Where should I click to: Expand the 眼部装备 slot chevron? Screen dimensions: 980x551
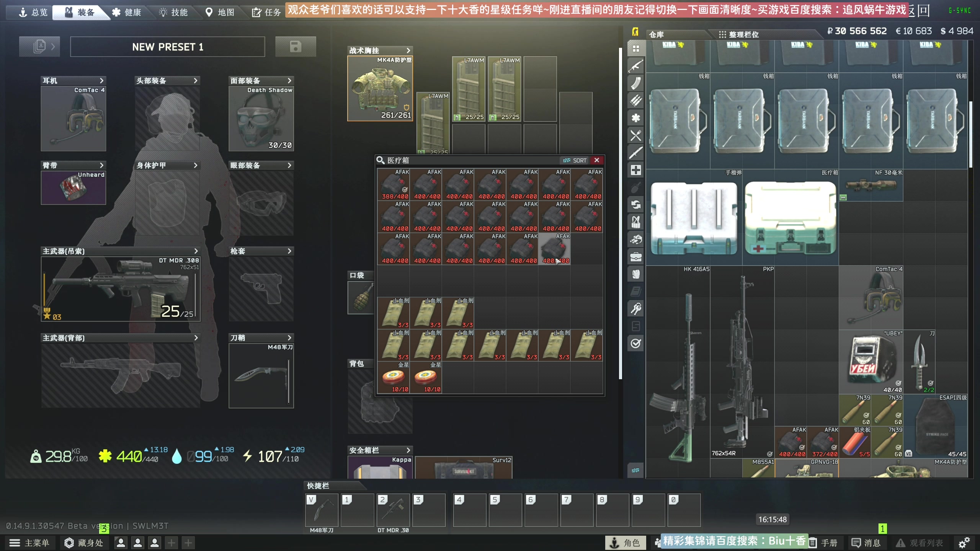pyautogui.click(x=289, y=165)
